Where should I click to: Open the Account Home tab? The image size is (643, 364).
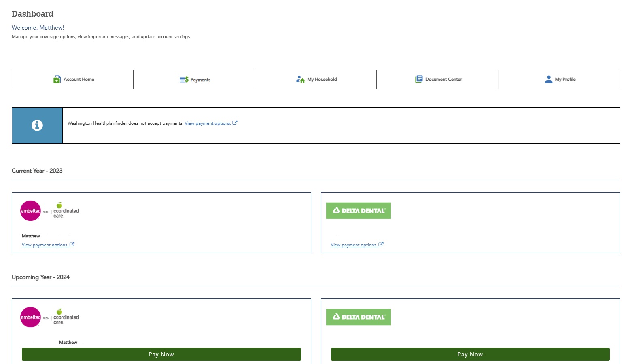pyautogui.click(x=73, y=79)
